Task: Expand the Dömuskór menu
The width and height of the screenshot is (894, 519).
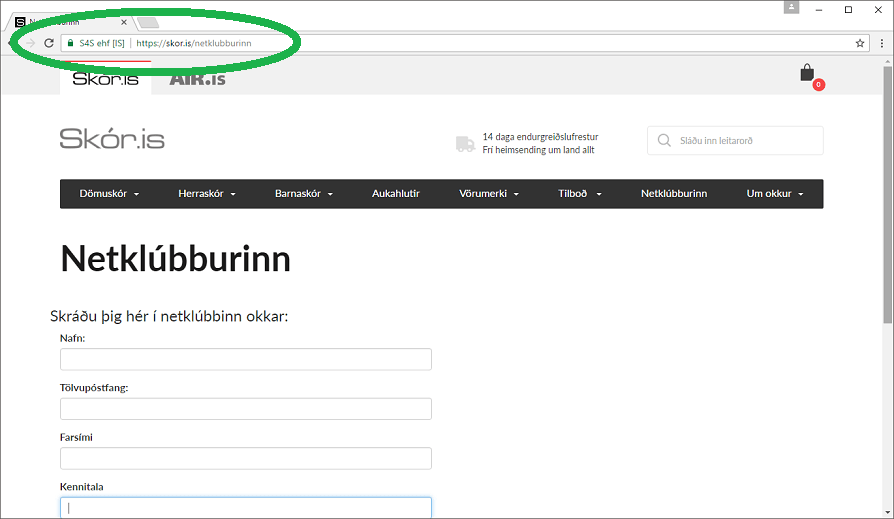Action: click(x=109, y=194)
